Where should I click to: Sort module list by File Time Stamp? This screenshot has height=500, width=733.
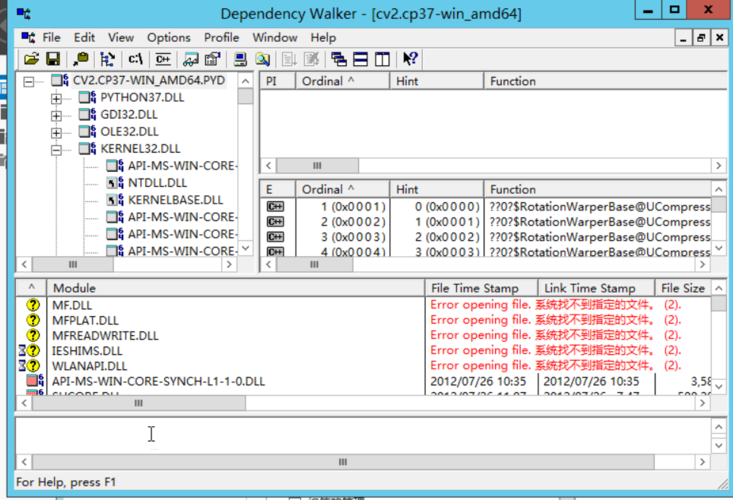point(481,288)
